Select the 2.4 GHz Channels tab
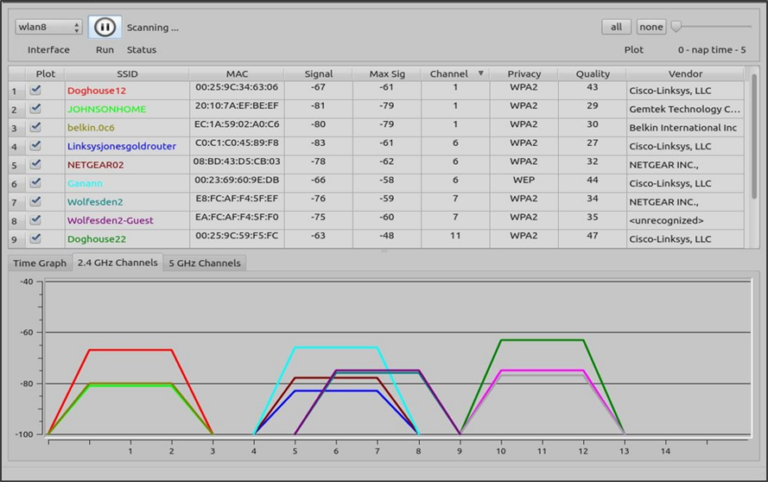This screenshot has width=768, height=482. click(x=117, y=263)
